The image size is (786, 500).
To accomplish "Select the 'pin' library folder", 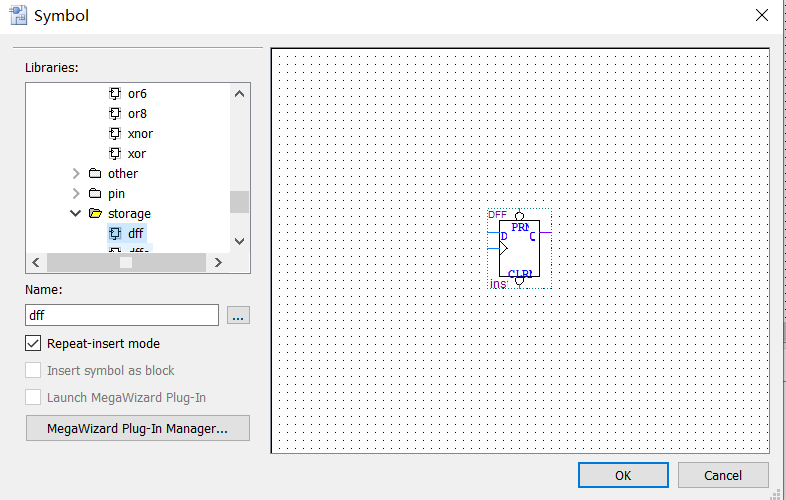I will [x=116, y=194].
